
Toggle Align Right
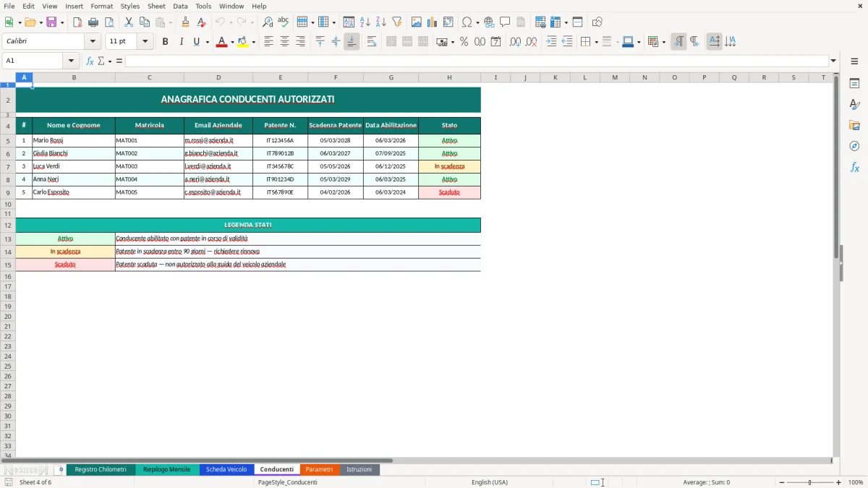tap(300, 42)
